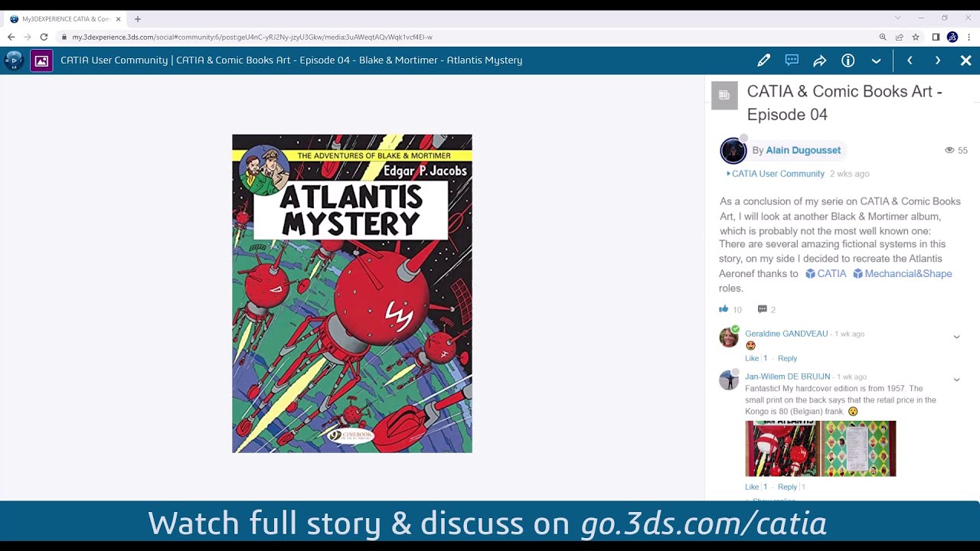Click the pencil edit icon

pyautogui.click(x=763, y=60)
